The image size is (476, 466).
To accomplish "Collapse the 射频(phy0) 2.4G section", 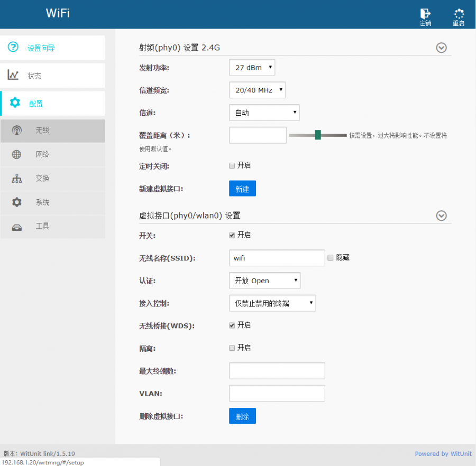I will coord(441,48).
